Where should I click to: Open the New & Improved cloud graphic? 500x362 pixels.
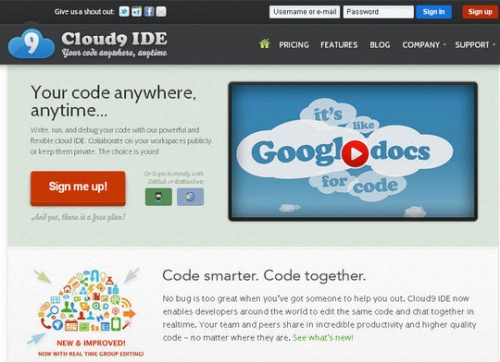click(88, 301)
